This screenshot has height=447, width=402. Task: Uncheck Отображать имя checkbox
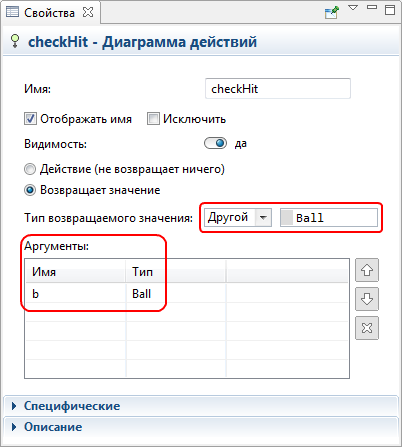click(x=30, y=119)
